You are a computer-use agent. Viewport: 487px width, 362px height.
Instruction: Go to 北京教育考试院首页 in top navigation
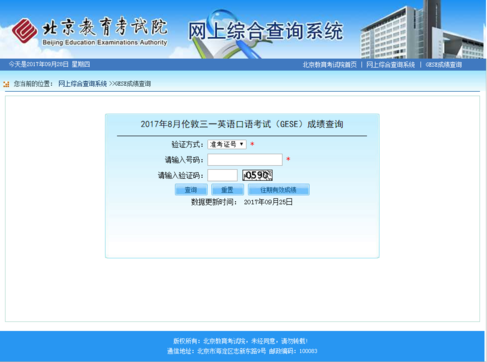tap(330, 65)
